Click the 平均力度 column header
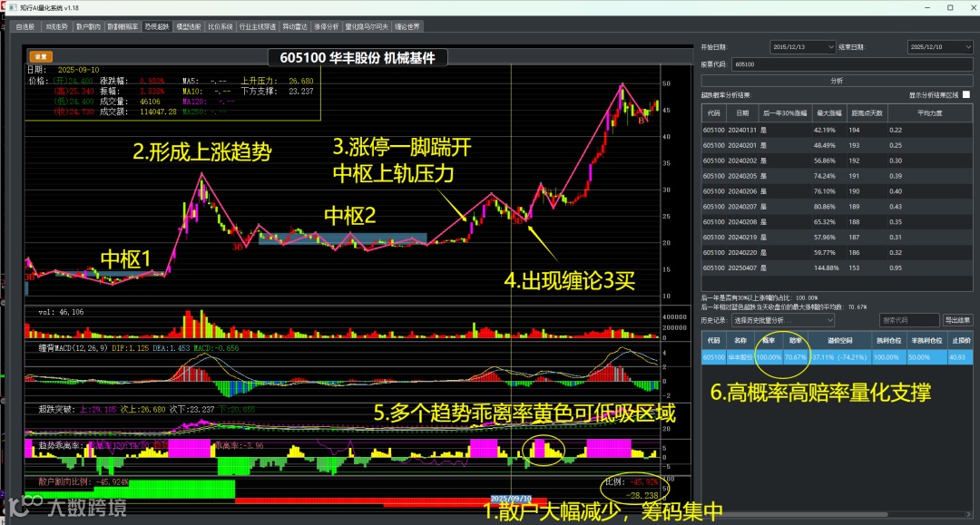The image size is (980, 525). click(x=929, y=113)
